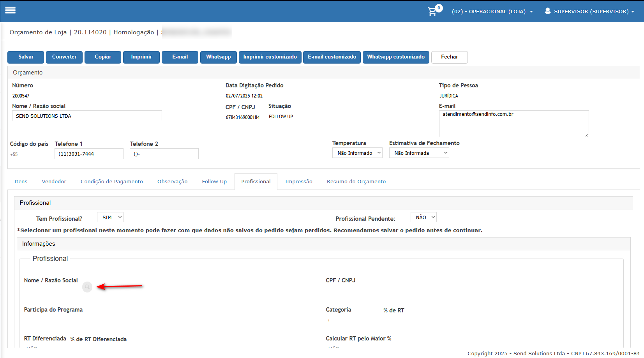Open the Profissional Pendente dropdown

tap(423, 217)
